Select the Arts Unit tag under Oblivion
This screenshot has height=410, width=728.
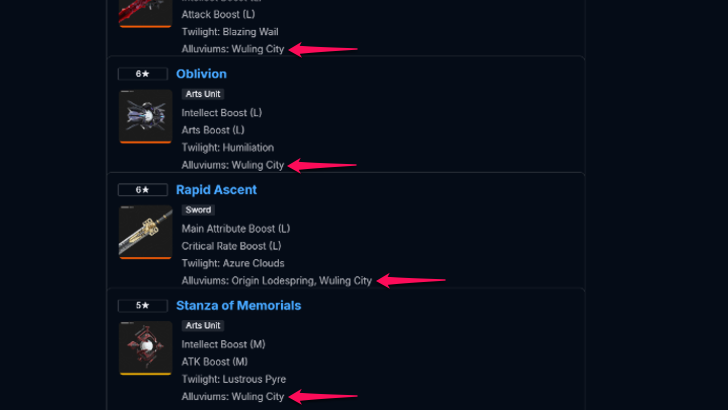203,94
